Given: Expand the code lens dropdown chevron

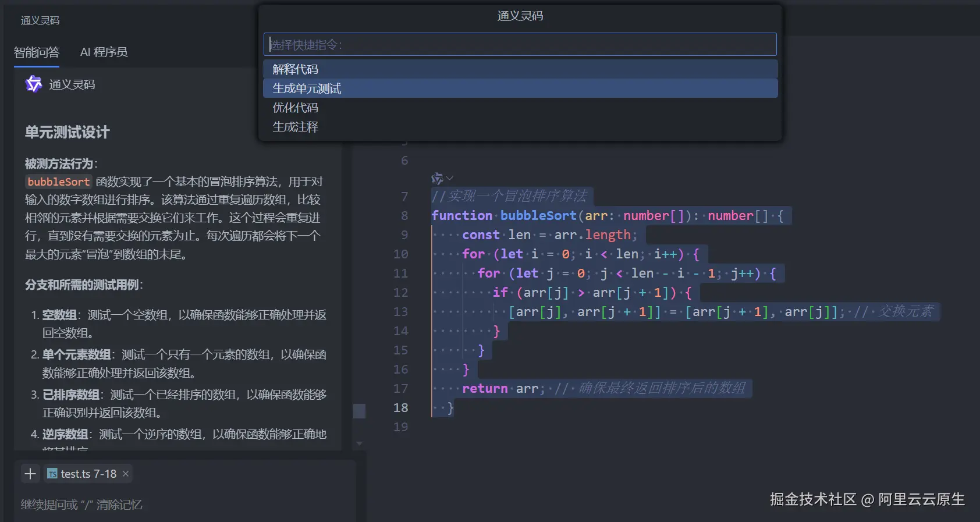Looking at the screenshot, I should 450,178.
